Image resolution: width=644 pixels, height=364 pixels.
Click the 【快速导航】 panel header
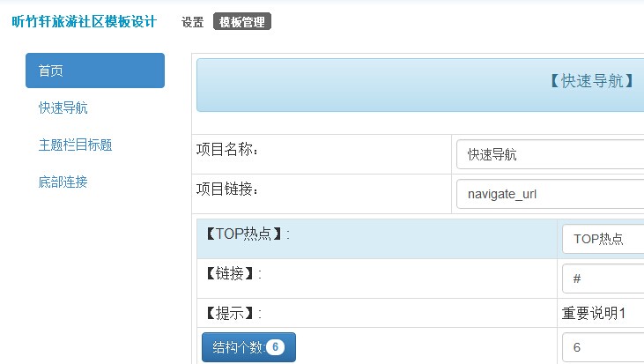pyautogui.click(x=420, y=85)
